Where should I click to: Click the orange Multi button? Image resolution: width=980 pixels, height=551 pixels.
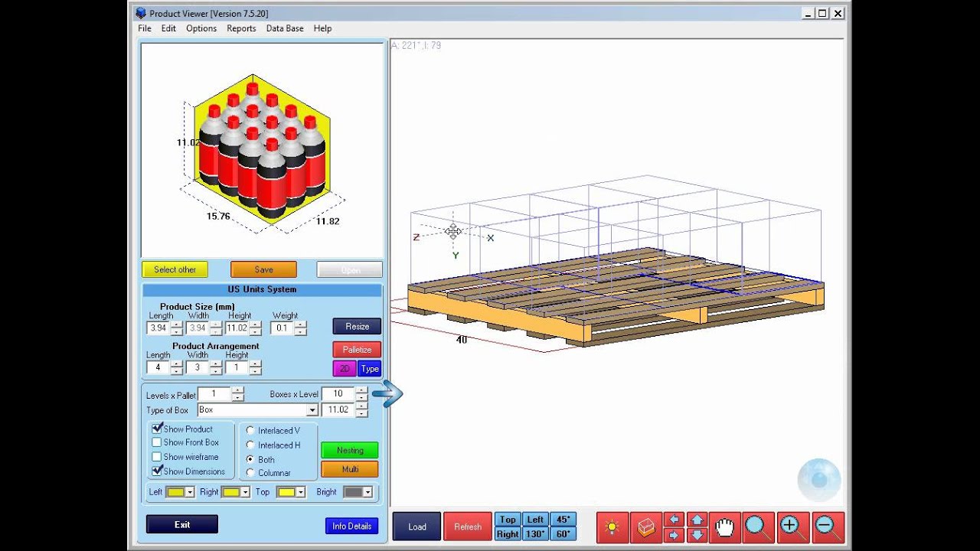(x=350, y=469)
